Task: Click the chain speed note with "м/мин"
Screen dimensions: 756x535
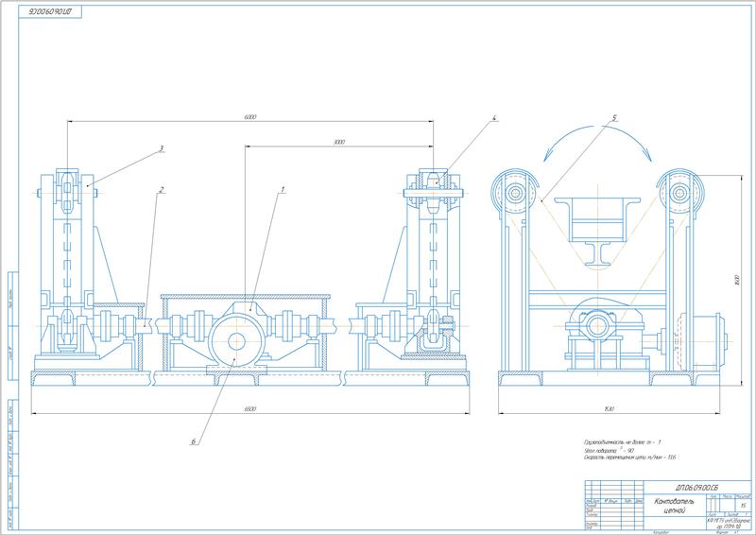Action: [x=632, y=457]
